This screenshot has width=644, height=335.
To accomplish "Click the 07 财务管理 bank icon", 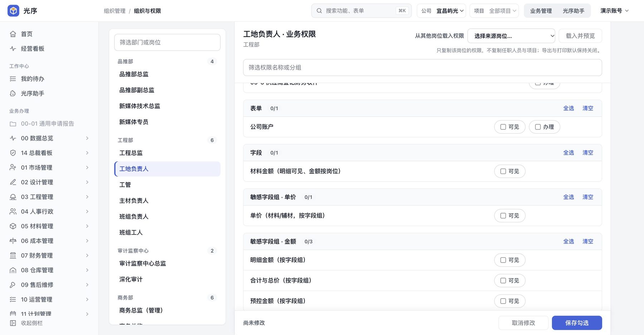I will coord(13,256).
